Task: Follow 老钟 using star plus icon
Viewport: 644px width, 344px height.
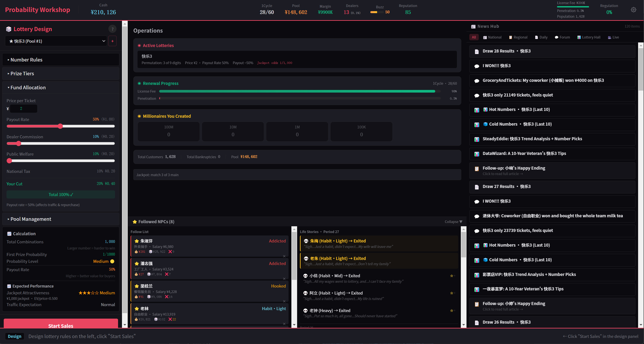Action: pos(453,311)
